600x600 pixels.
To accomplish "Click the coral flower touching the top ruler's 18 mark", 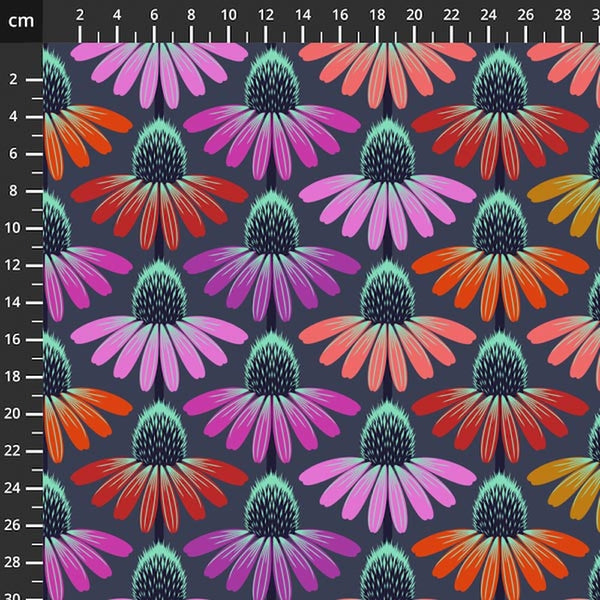I will (385, 68).
